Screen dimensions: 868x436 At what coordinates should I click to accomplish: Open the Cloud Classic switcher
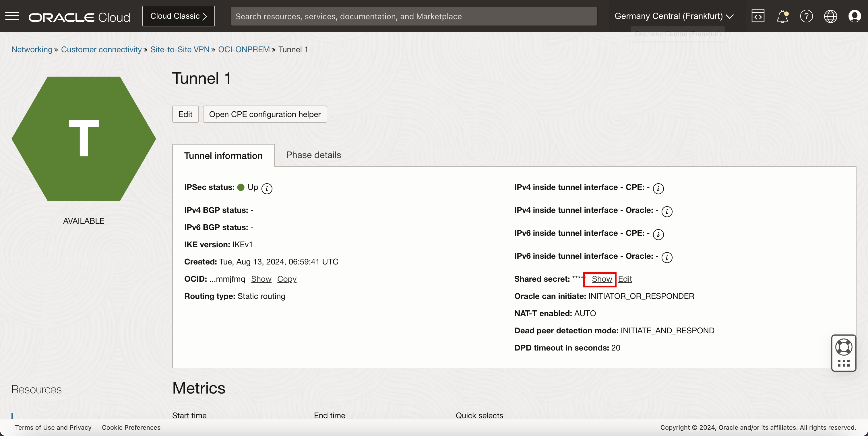pyautogui.click(x=179, y=16)
